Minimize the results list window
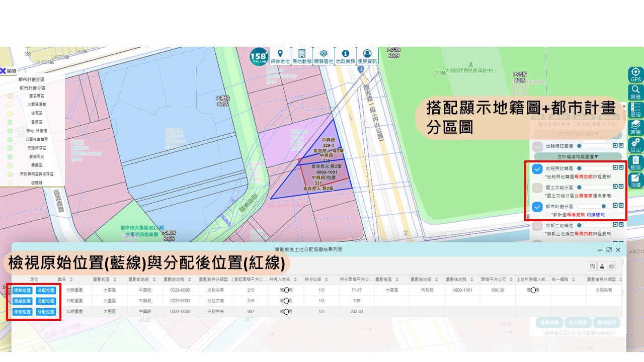 600,250
